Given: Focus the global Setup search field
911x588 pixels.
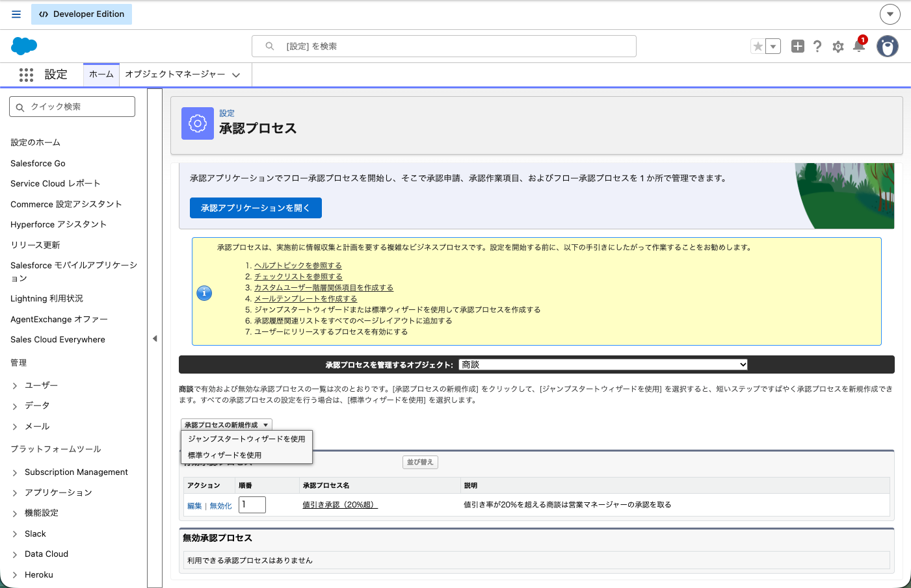Looking at the screenshot, I should point(444,46).
